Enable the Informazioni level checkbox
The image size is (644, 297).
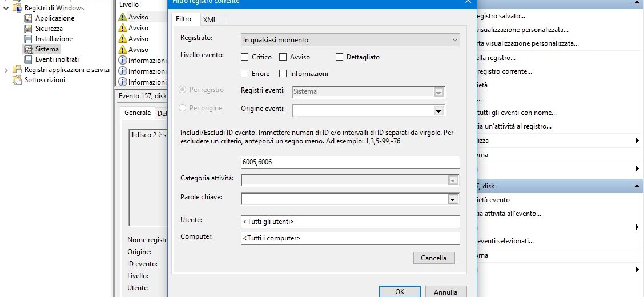tap(283, 74)
